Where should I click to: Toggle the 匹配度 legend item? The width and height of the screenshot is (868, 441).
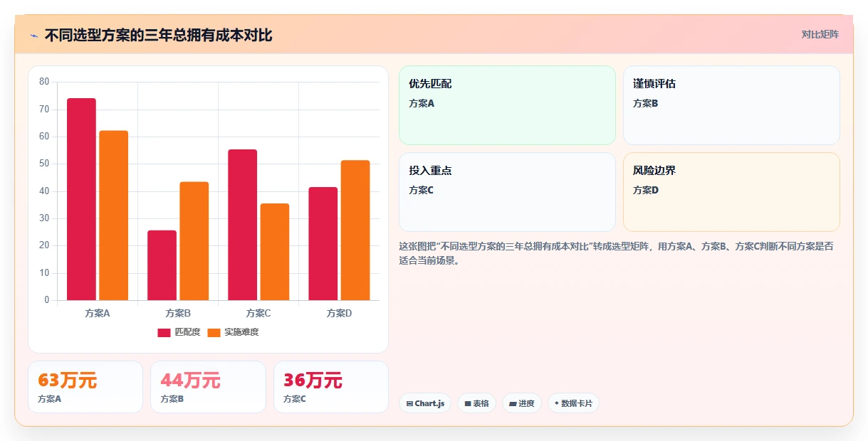pos(179,332)
